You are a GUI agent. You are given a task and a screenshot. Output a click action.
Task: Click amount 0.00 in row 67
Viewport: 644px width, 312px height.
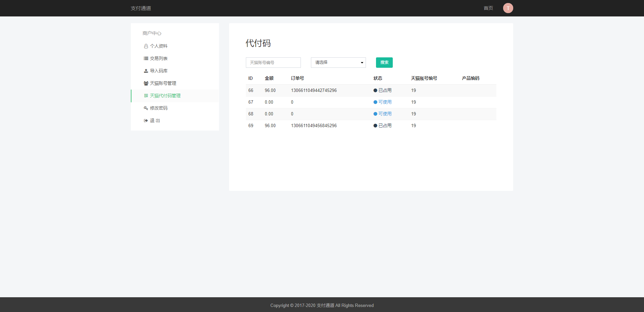[269, 102]
